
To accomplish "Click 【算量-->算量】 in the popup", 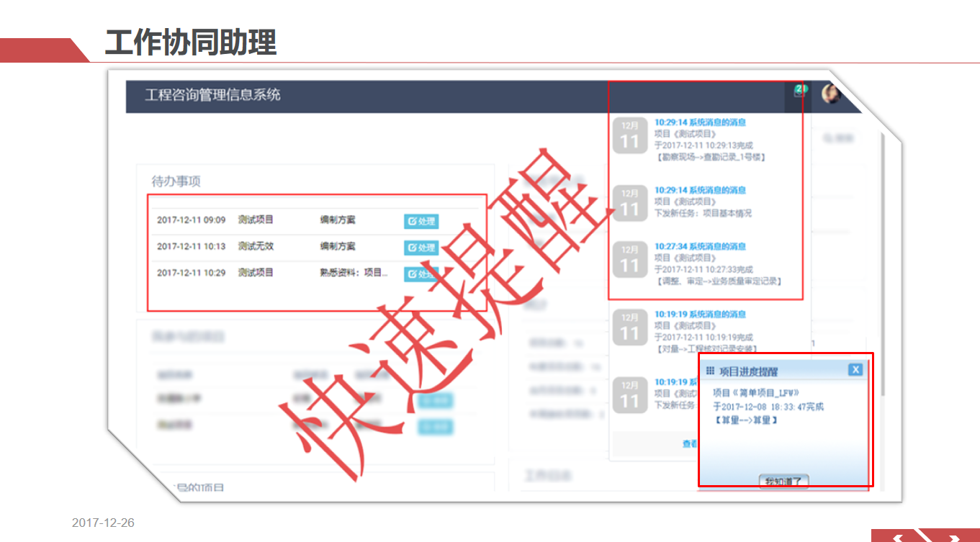I will [x=745, y=420].
